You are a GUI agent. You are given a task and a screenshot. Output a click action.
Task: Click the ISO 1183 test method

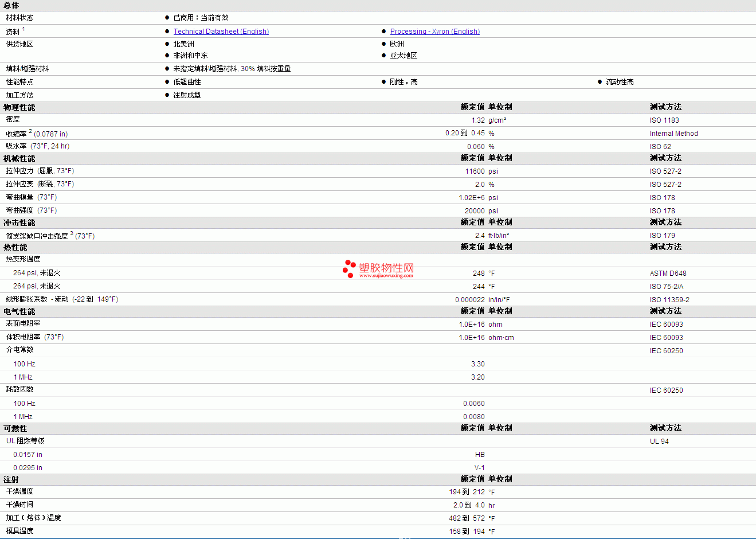pyautogui.click(x=664, y=120)
